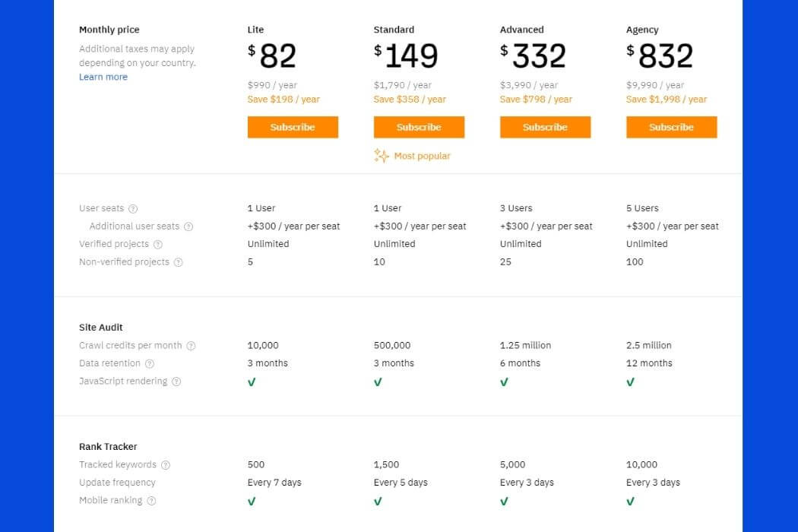This screenshot has height=532, width=798.
Task: Click the $332 Advanced monthly price
Action: [x=533, y=55]
